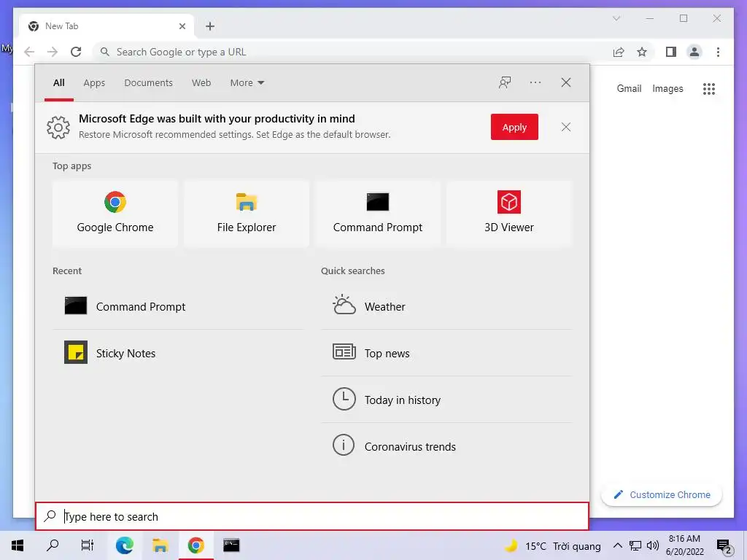Open network status tray icon
747x560 pixels.
635,545
